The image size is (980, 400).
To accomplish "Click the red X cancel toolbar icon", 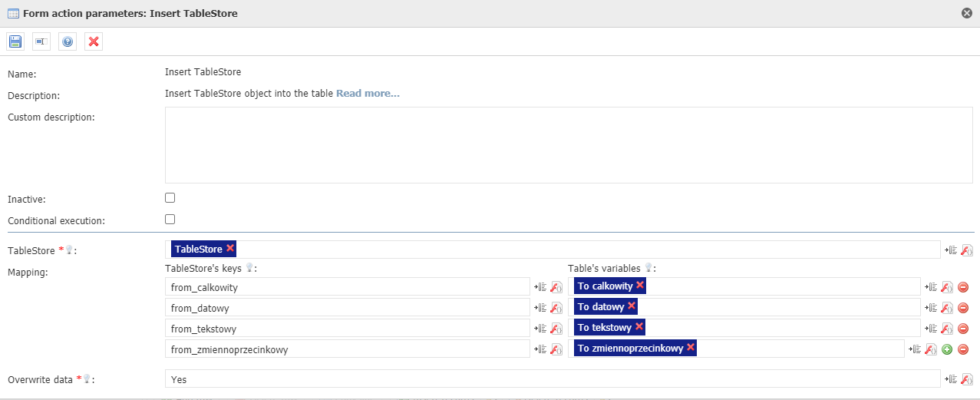I will [94, 41].
